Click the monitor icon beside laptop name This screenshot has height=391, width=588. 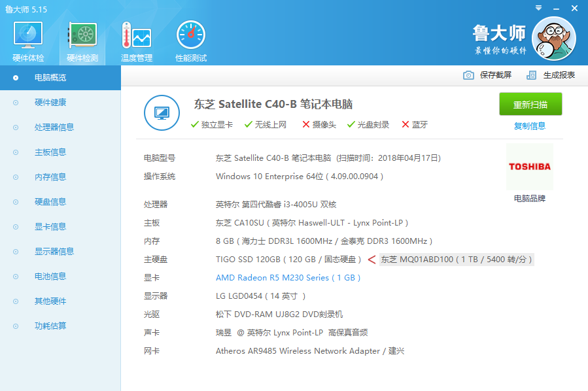point(162,113)
